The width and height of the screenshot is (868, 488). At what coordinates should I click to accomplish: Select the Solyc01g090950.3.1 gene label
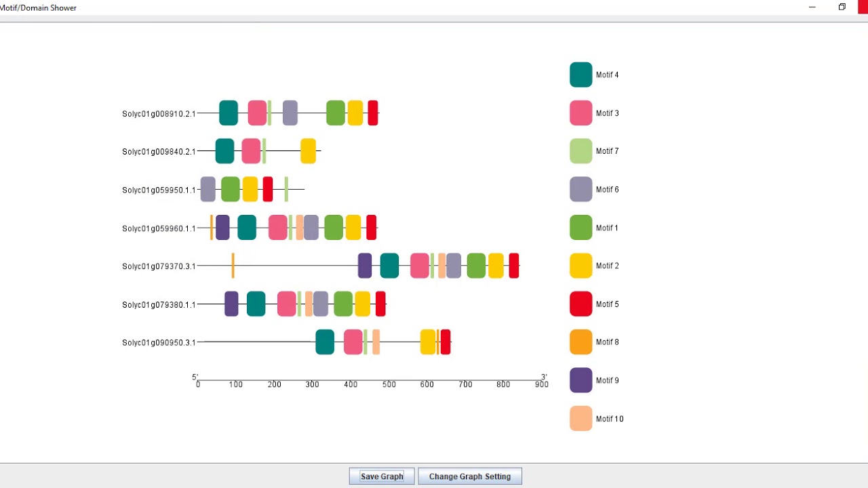(x=159, y=343)
